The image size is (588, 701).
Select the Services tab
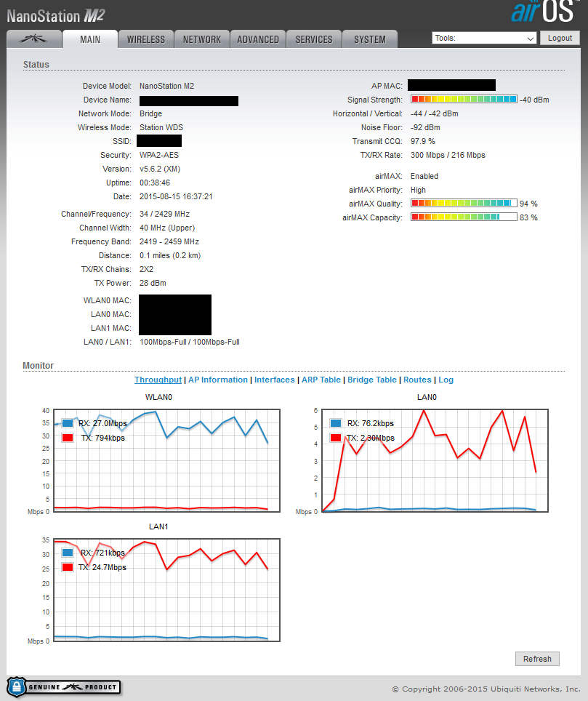pos(314,39)
